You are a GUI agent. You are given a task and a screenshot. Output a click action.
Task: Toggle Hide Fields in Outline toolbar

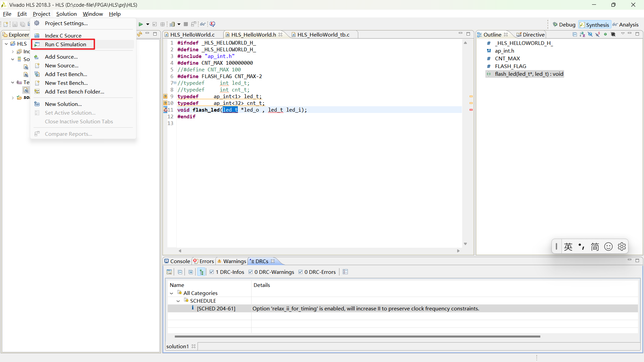coord(590,34)
